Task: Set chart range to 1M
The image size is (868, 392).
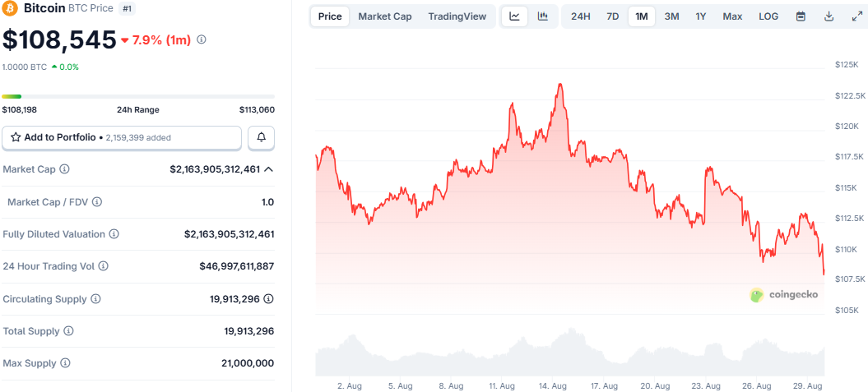Action: 642,16
